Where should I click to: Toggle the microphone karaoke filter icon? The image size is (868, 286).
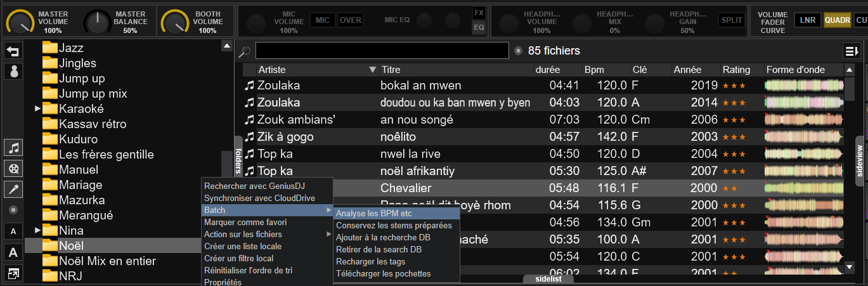13,188
